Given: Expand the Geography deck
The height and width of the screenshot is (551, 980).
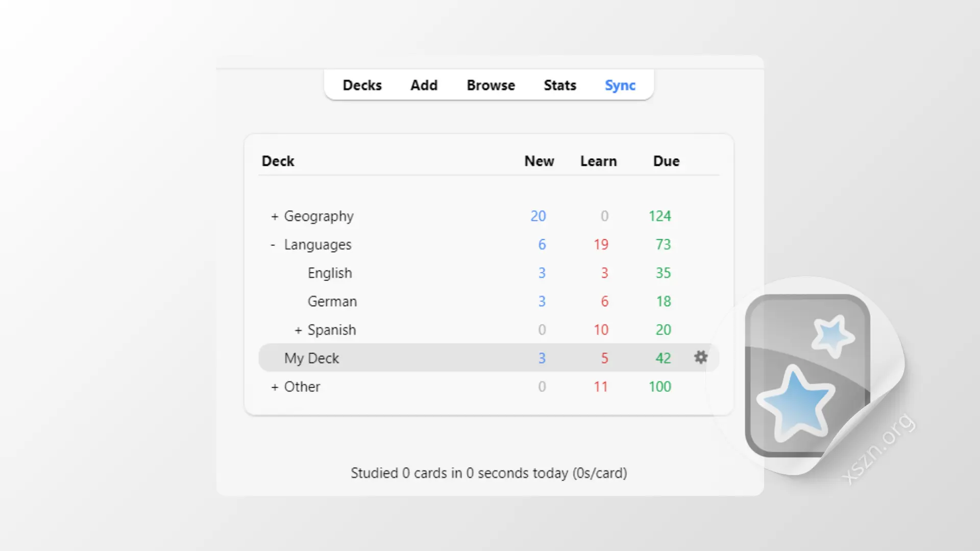Looking at the screenshot, I should [x=274, y=216].
